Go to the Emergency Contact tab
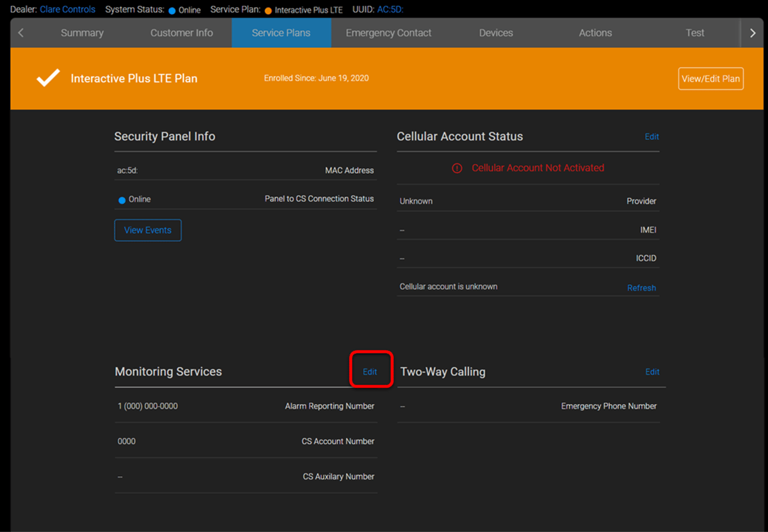Viewport: 768px width, 532px height. point(388,33)
